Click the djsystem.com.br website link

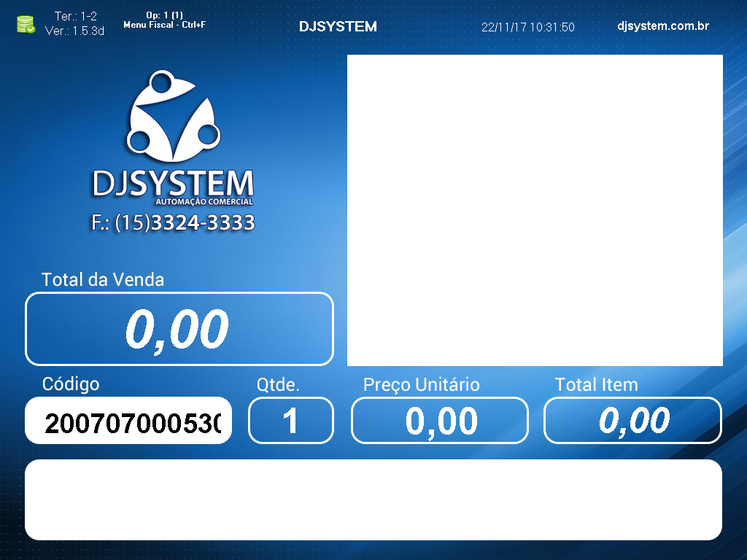(x=662, y=26)
